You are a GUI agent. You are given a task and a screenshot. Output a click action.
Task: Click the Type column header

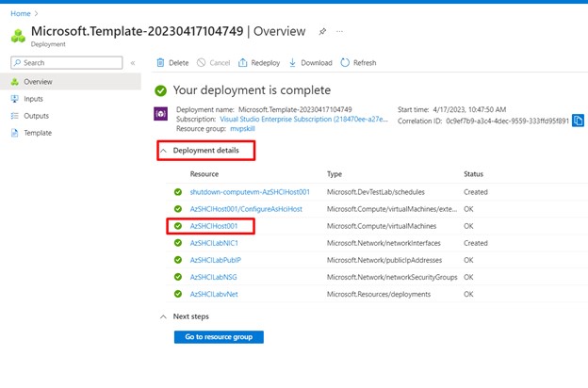[x=335, y=174]
